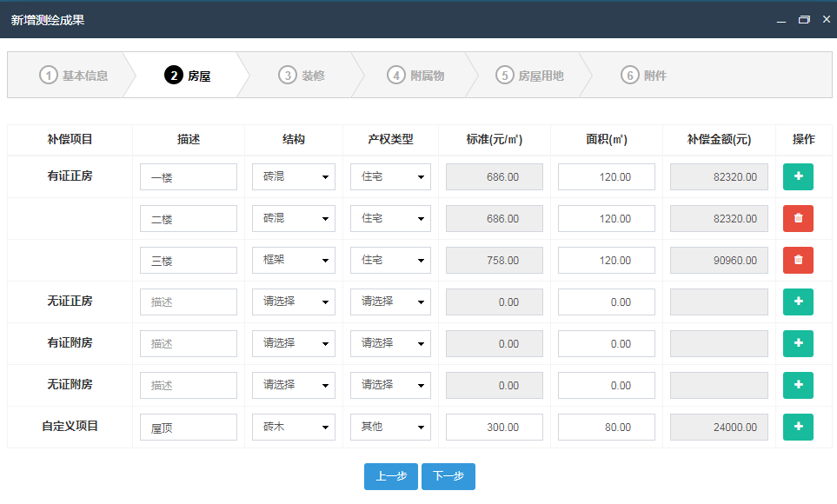Viewport: 837px width, 504px height.
Task: Close the 新增测绘成果 dialog
Action: [827, 19]
